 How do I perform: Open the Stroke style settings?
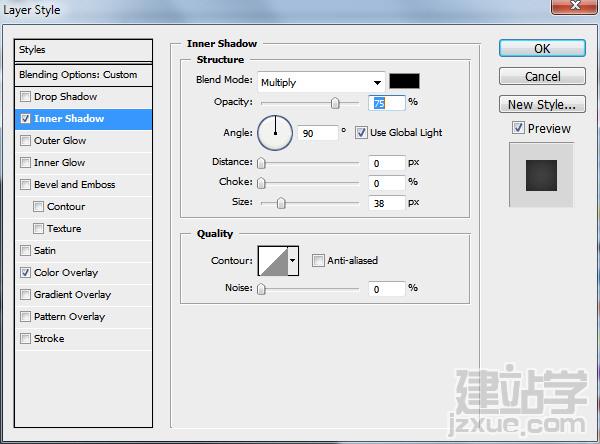click(x=49, y=339)
